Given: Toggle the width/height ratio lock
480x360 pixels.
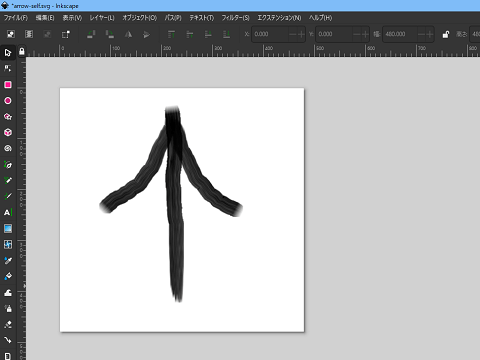Looking at the screenshot, I should [446, 34].
